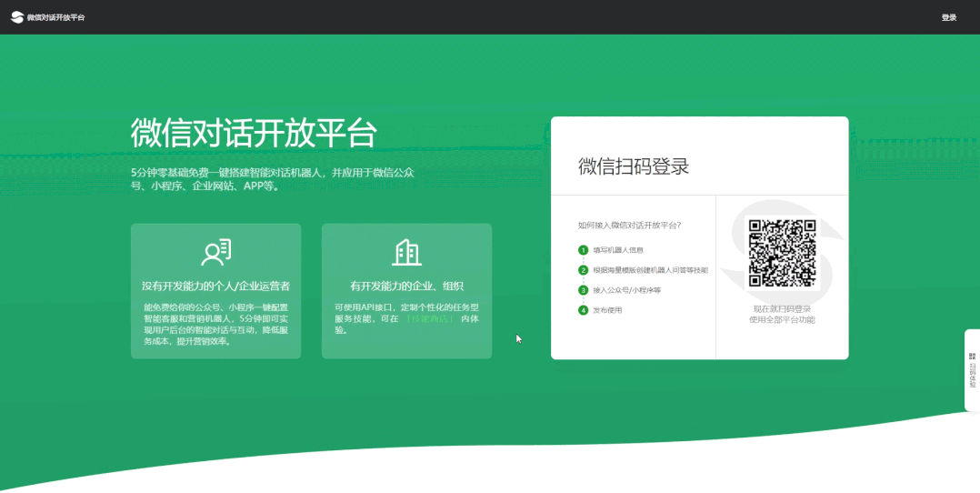The height and width of the screenshot is (493, 980).
Task: Click the description starting 能免费给你的公众号
Action: tap(215, 324)
